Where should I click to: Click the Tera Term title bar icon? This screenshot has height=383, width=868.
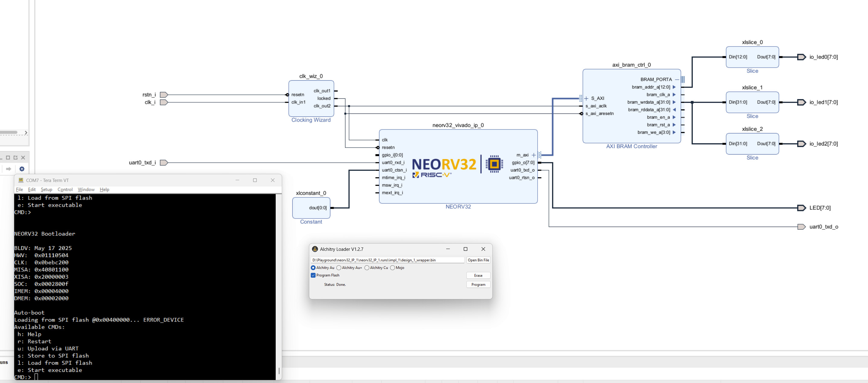point(21,180)
